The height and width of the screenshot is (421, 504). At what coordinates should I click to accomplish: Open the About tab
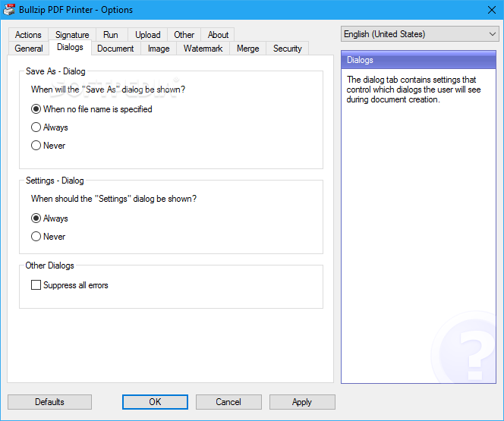(x=218, y=35)
